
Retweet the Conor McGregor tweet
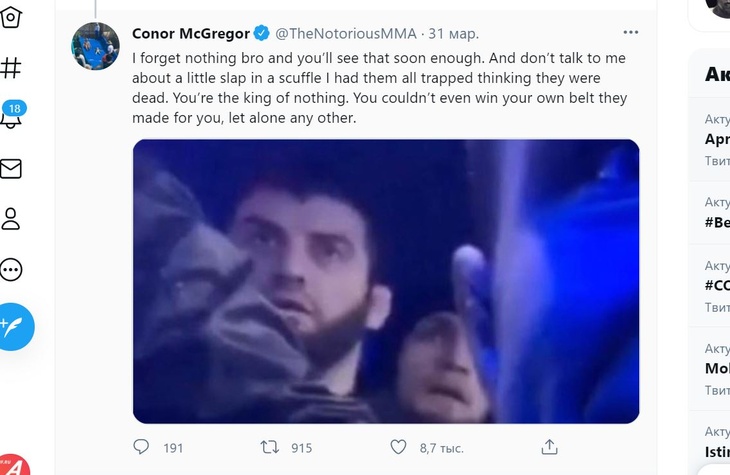coord(270,447)
